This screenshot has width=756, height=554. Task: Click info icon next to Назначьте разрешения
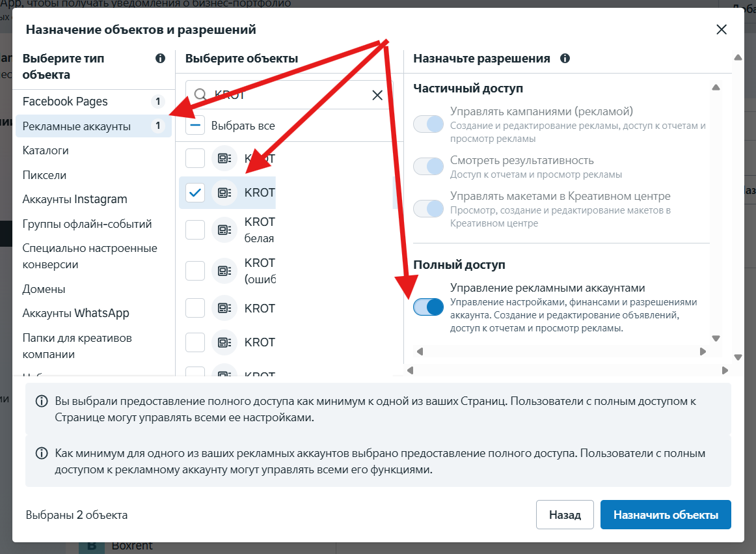[x=565, y=59]
